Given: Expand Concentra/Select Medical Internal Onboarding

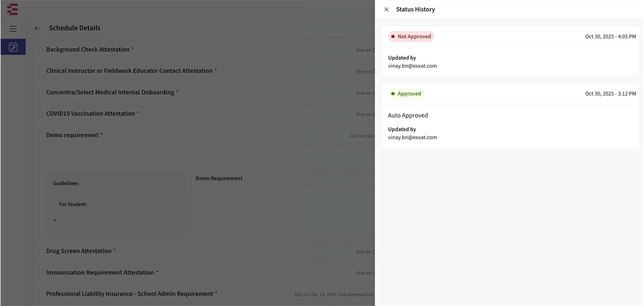Looking at the screenshot, I should click(x=110, y=92).
